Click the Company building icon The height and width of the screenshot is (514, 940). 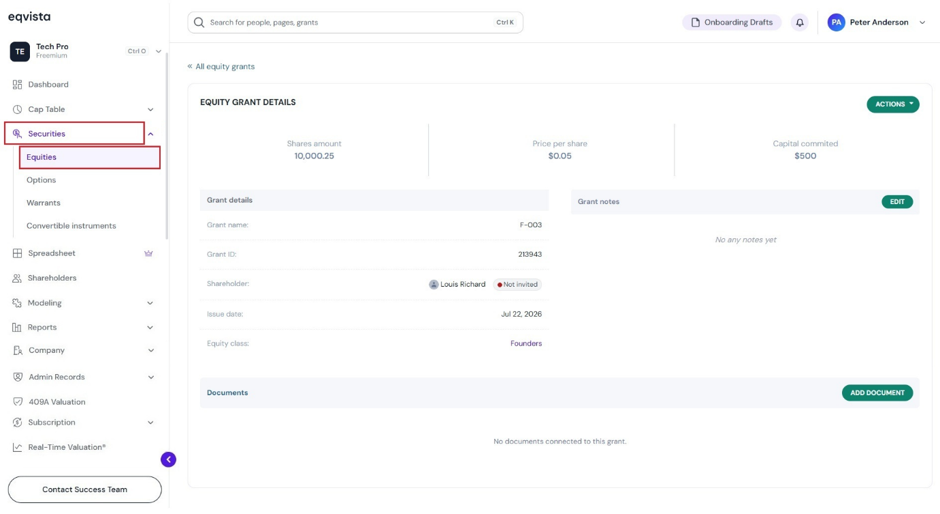[17, 350]
